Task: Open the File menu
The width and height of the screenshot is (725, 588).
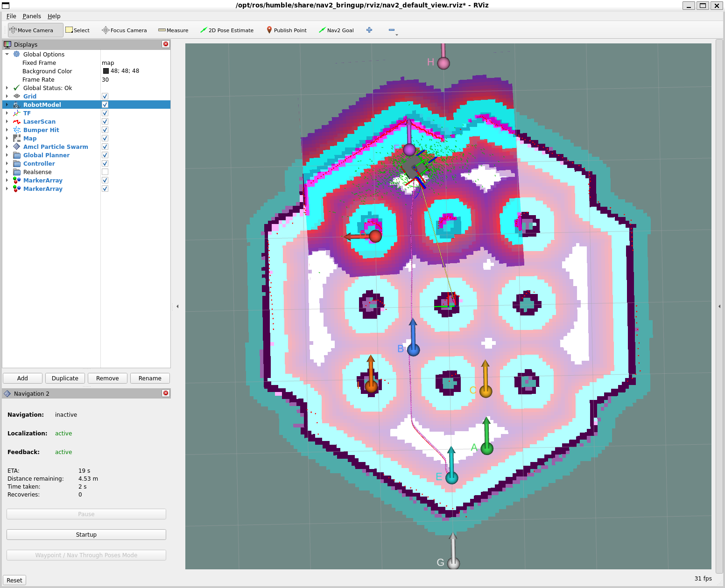Action: coord(11,16)
